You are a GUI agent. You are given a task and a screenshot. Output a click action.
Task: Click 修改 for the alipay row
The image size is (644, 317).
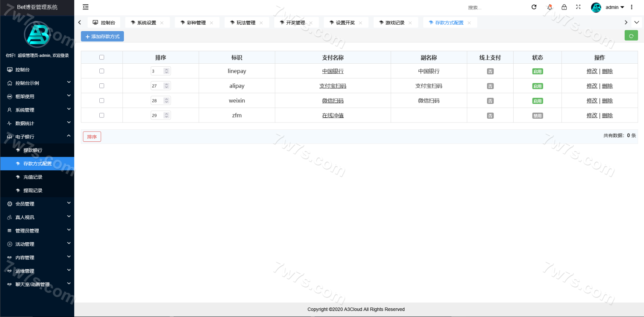click(x=592, y=86)
